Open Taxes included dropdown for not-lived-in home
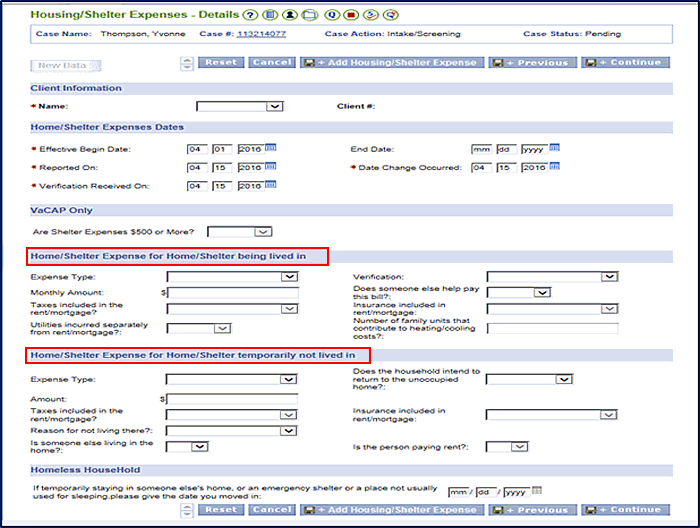700x528 pixels. click(231, 415)
